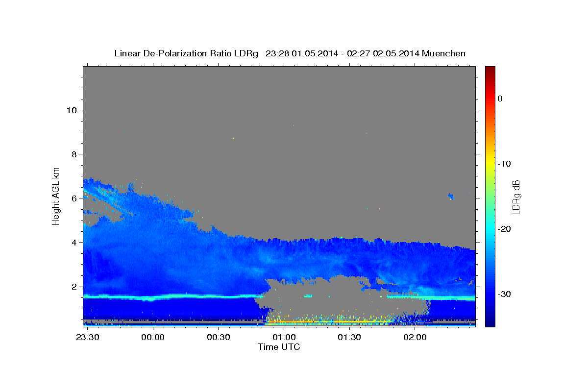Viewport: 588px width, 392px height.
Task: Click the height tick label "4"
Action: click(73, 243)
